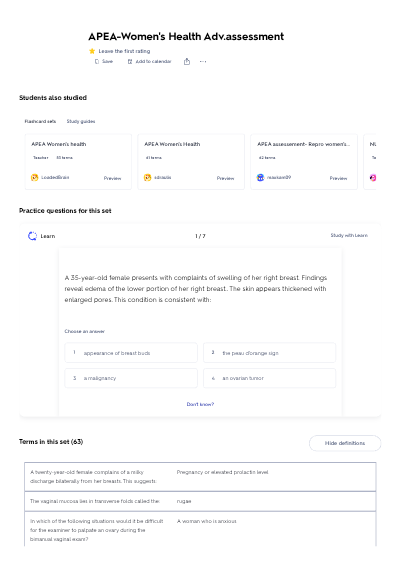Click the Learn mode icon
The height and width of the screenshot is (565, 400).
tap(32, 236)
